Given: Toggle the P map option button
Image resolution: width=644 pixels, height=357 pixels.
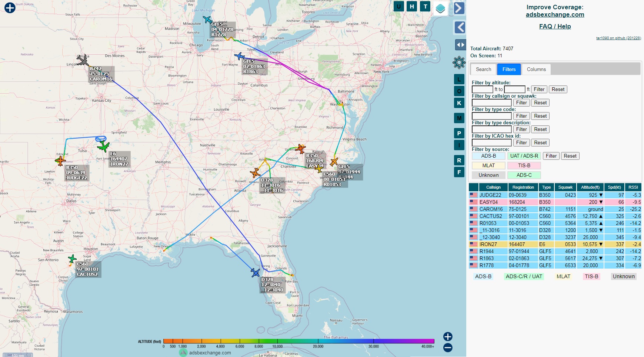Looking at the screenshot, I should 459,133.
